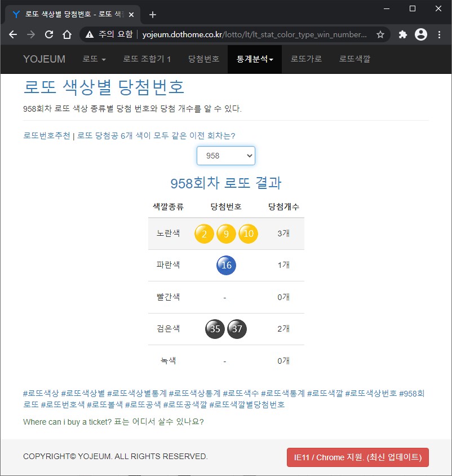Reload the page with refresh icon

coord(49,34)
